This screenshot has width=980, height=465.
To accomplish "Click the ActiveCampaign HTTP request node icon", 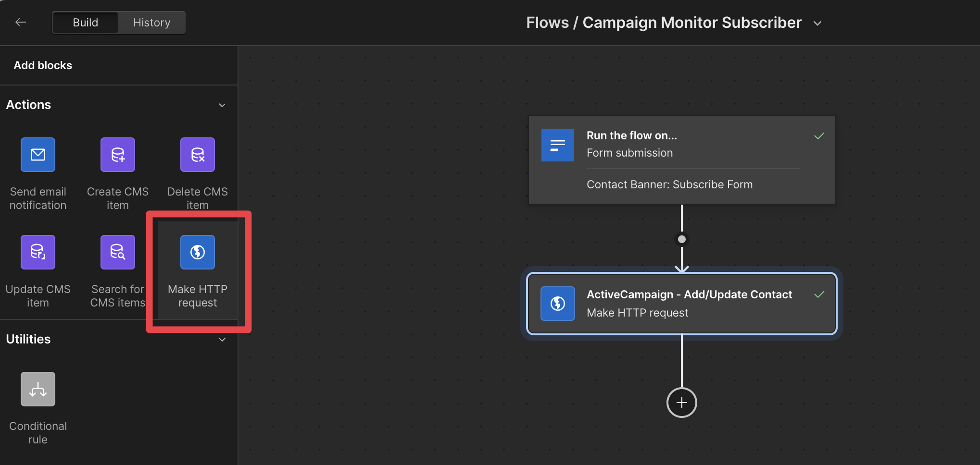I will click(x=558, y=304).
